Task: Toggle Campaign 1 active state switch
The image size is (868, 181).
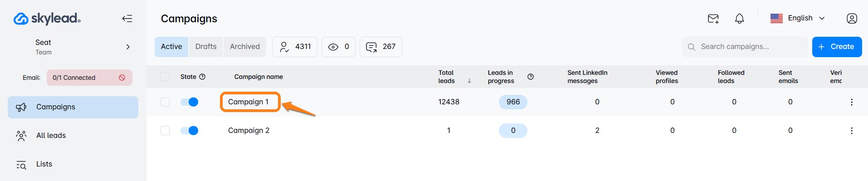Action: pos(190,102)
